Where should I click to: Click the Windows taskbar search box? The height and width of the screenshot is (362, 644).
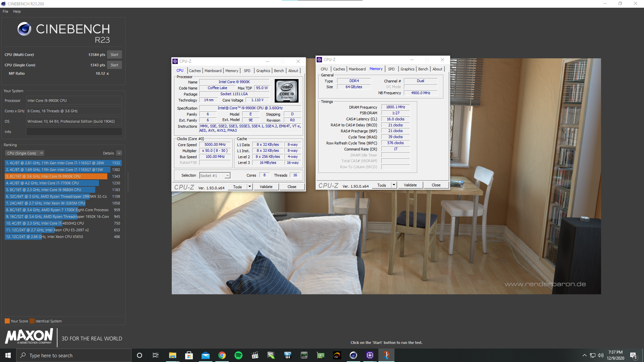tap(74, 355)
